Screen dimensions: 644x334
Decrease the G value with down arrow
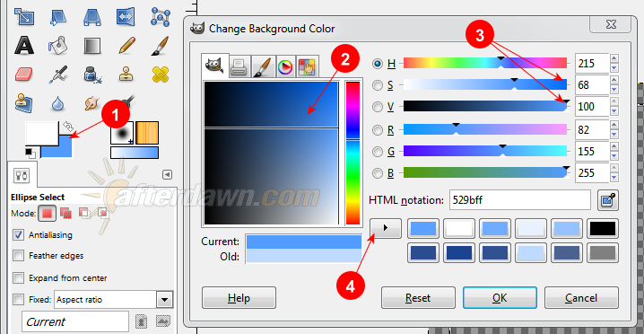click(614, 156)
